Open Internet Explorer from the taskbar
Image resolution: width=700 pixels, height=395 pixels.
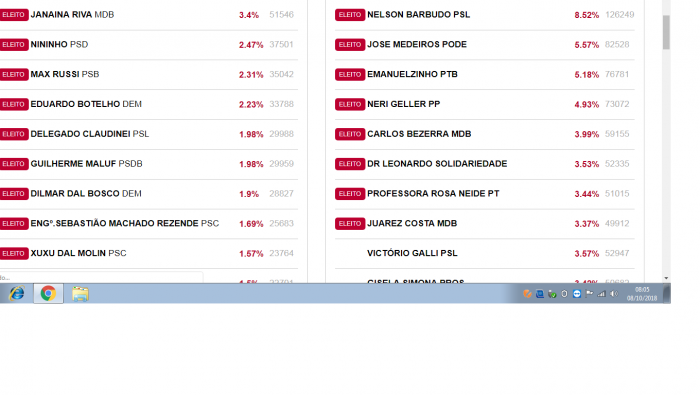pyautogui.click(x=17, y=294)
